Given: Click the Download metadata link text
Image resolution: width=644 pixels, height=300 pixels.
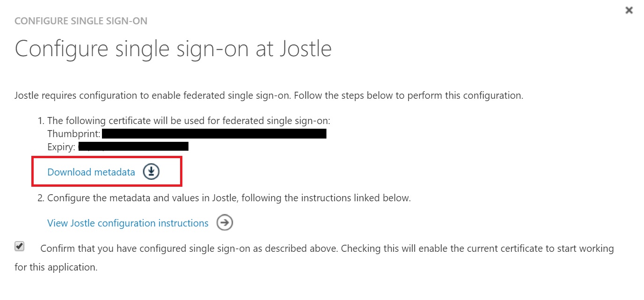Looking at the screenshot, I should [x=91, y=172].
